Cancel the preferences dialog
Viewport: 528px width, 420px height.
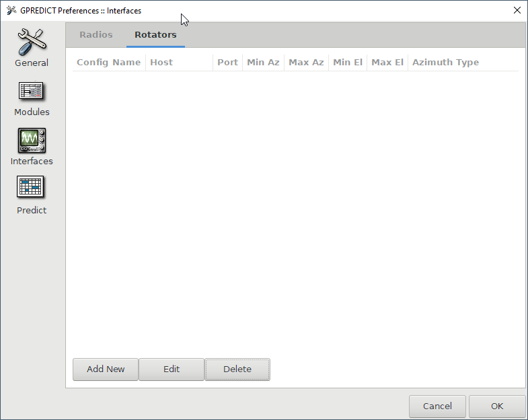click(437, 406)
